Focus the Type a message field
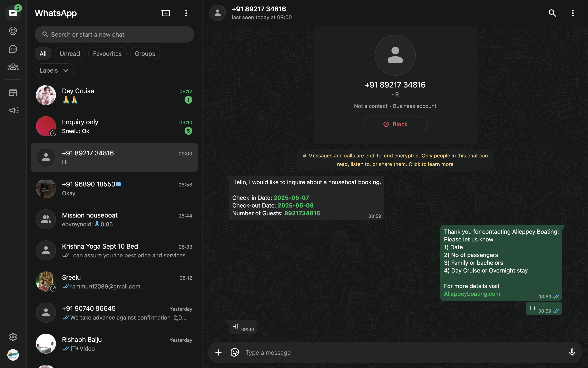Screen dimensions: 588x368 click(403, 352)
